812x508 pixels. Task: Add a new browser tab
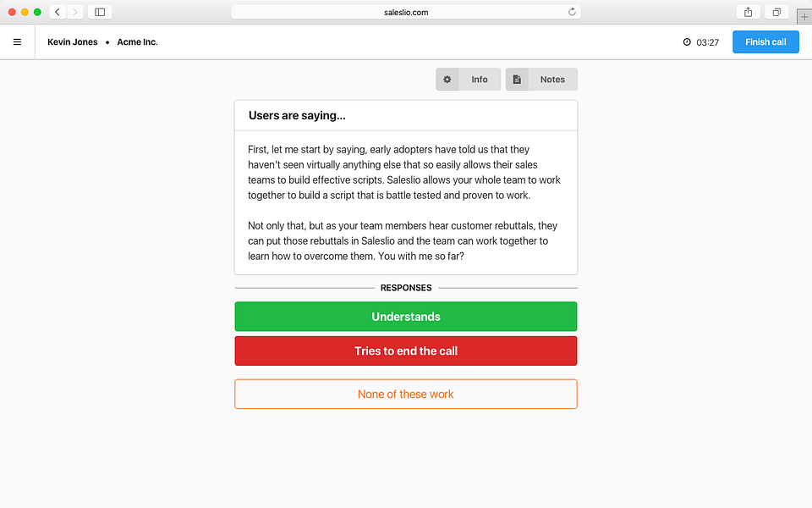804,17
